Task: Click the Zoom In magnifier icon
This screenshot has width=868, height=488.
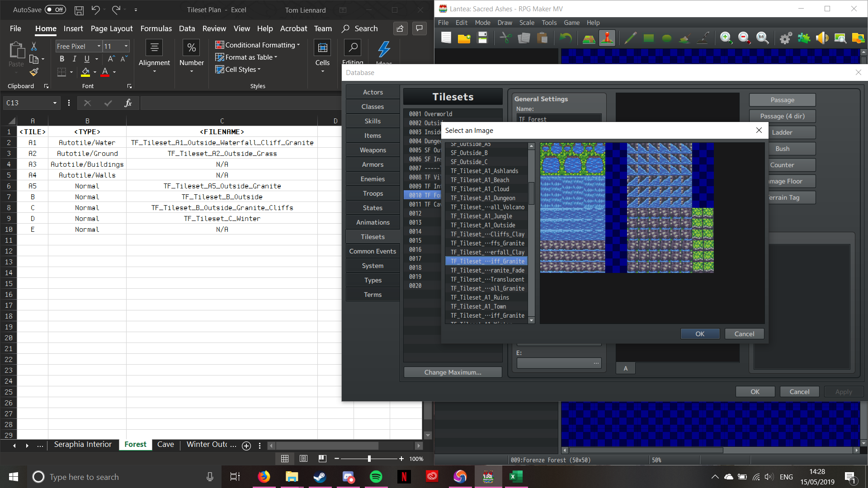Action: [x=726, y=38]
